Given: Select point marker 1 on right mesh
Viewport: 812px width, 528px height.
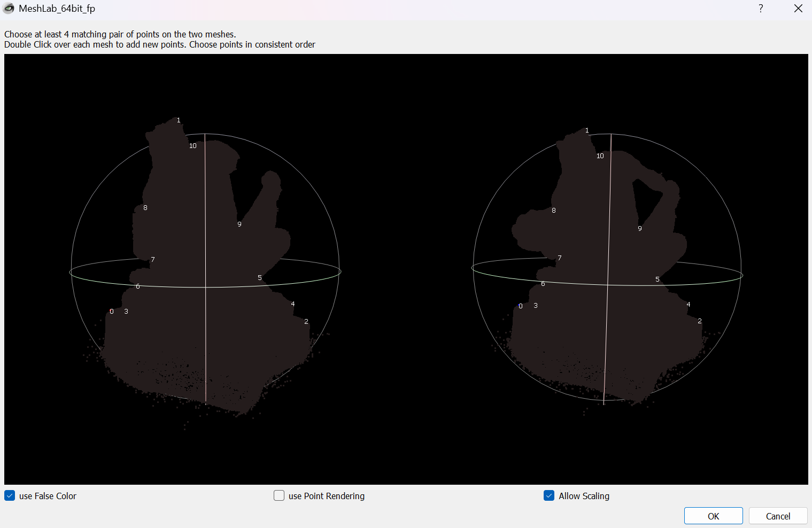Looking at the screenshot, I should click(587, 130).
